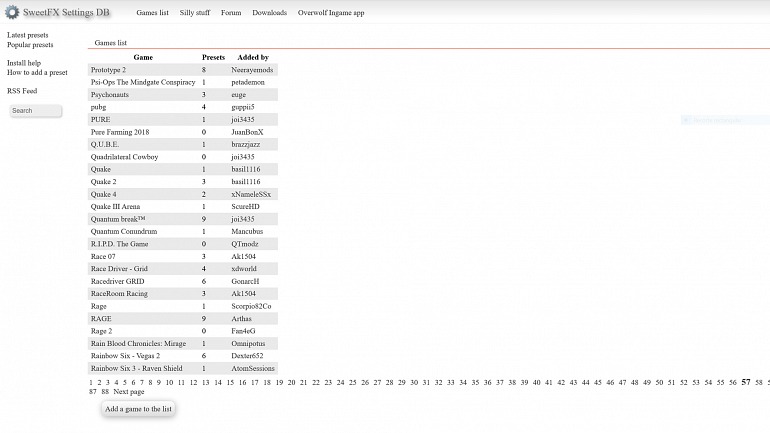Open Quake III Arena entry
This screenshot has height=433, width=770.
pyautogui.click(x=115, y=207)
